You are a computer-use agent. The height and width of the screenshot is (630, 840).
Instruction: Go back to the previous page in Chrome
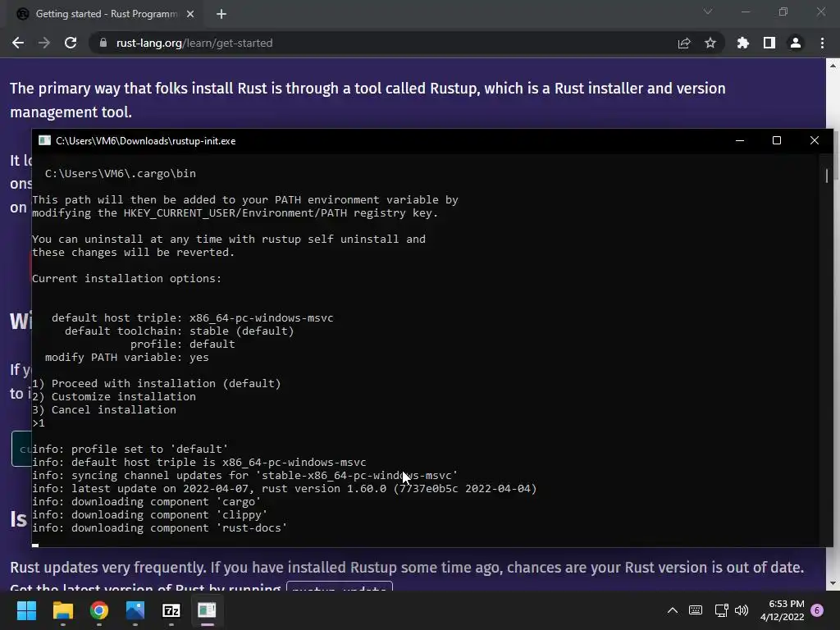[x=18, y=43]
